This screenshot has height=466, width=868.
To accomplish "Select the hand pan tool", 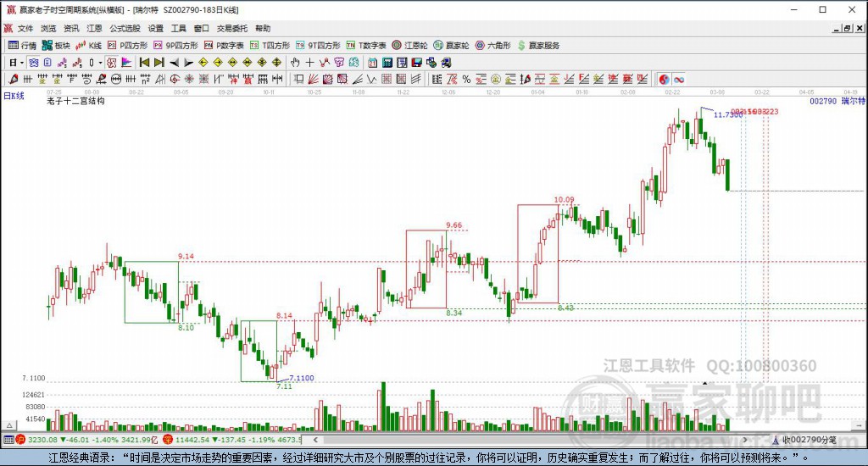I will point(295,63).
